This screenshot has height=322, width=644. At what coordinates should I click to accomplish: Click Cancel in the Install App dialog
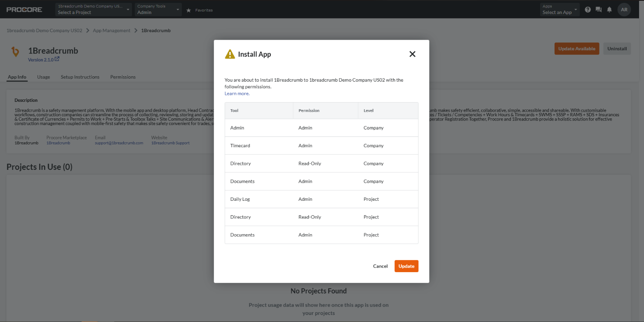[x=380, y=266]
